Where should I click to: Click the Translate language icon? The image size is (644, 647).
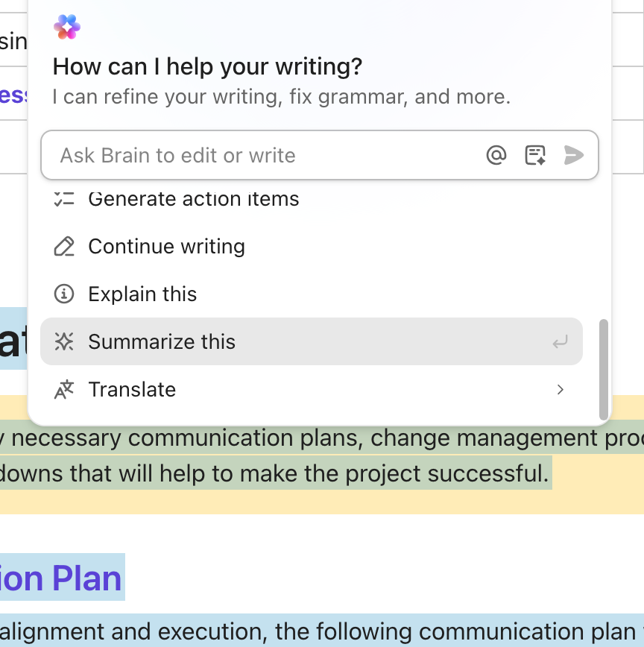click(x=64, y=389)
